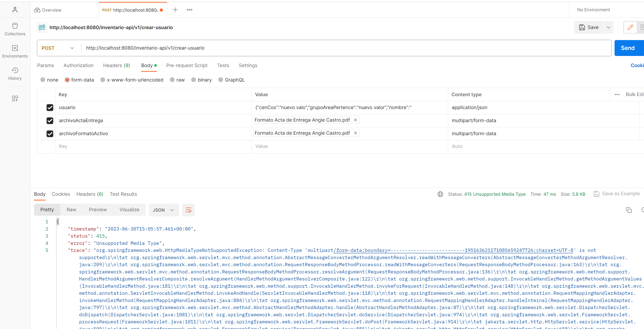Image resolution: width=644 pixels, height=329 pixels.
Task: Click the binoculars Overview icon
Action: pyautogui.click(x=37, y=10)
